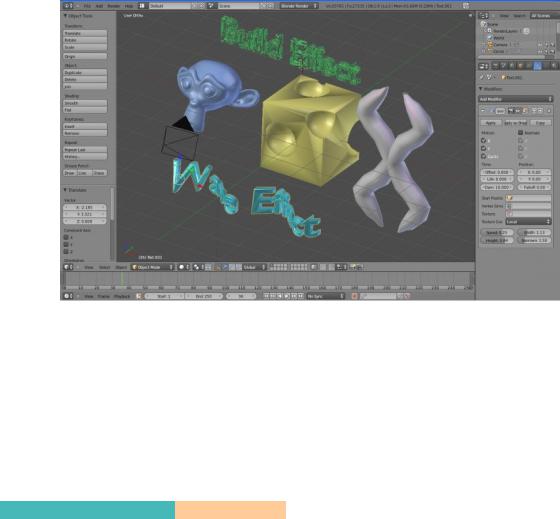Switch to the Object properties tab icon
Image resolution: width=560 pixels, height=519 pixels.
pyautogui.click(x=520, y=66)
